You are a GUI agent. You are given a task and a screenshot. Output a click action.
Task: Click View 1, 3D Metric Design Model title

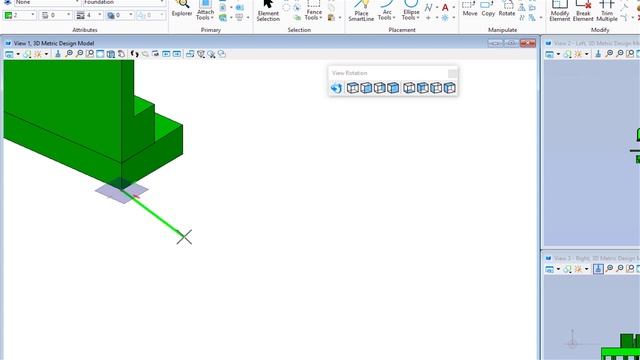tap(54, 43)
